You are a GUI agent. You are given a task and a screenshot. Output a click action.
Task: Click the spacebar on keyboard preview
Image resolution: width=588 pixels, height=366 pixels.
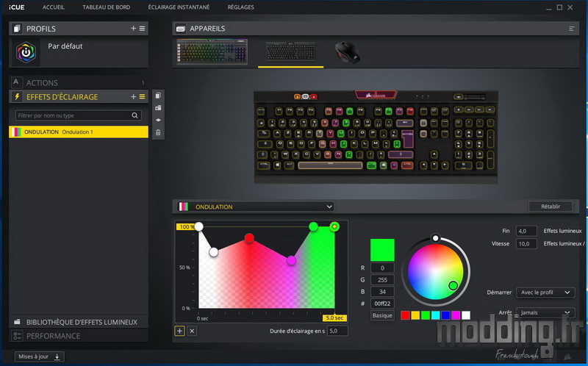(x=330, y=165)
